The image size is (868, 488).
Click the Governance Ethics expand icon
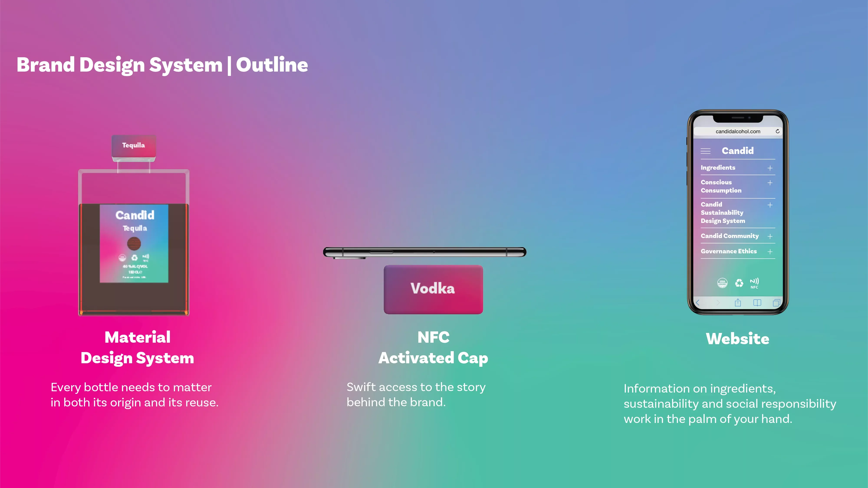pyautogui.click(x=771, y=251)
